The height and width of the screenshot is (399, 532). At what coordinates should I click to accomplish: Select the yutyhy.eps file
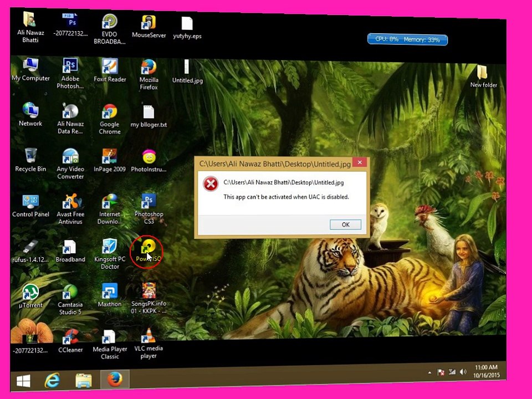(187, 28)
